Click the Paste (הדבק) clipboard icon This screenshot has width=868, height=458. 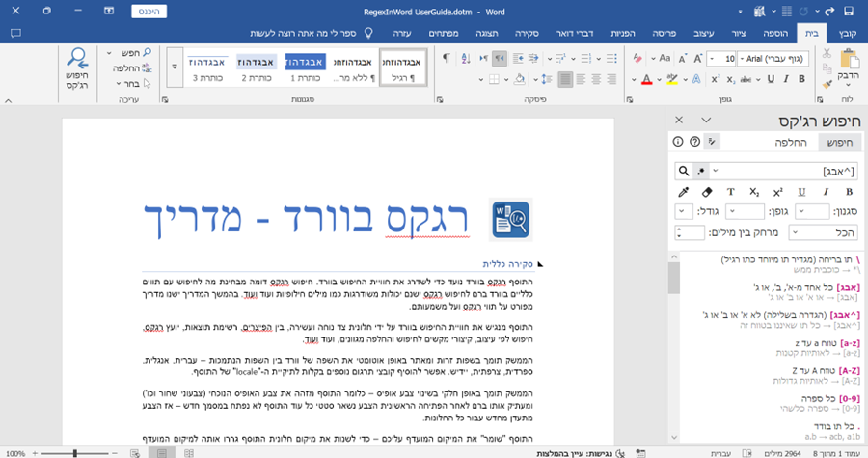click(x=848, y=59)
